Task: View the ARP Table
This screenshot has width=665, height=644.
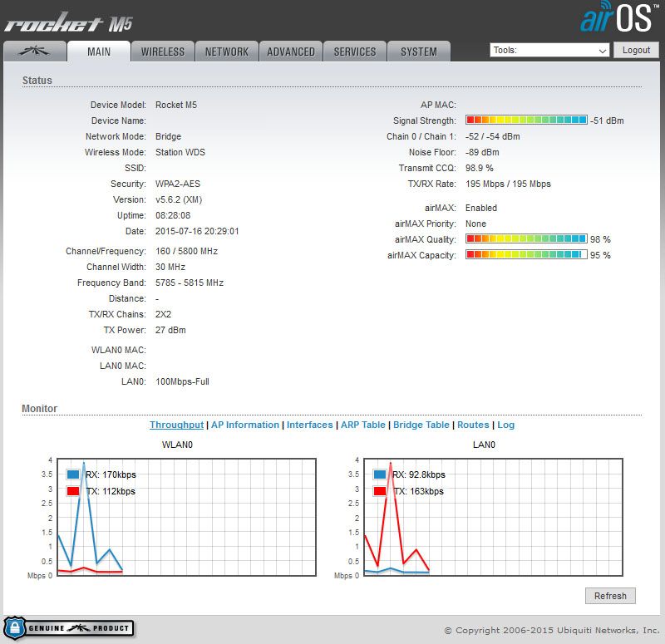Action: tap(362, 425)
